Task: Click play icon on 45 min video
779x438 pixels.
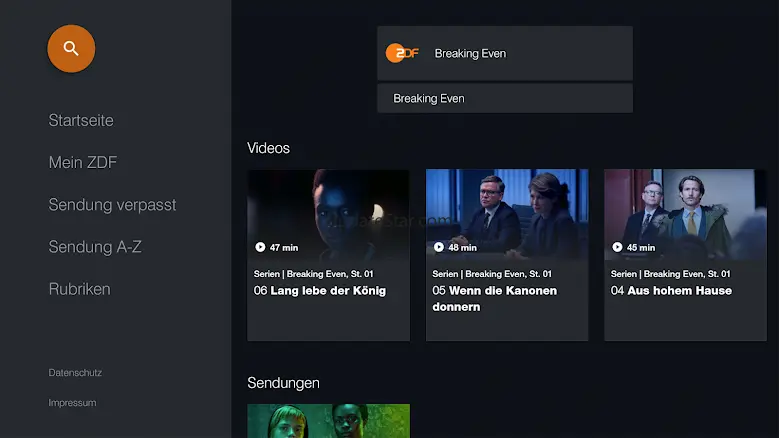Action: pos(617,247)
